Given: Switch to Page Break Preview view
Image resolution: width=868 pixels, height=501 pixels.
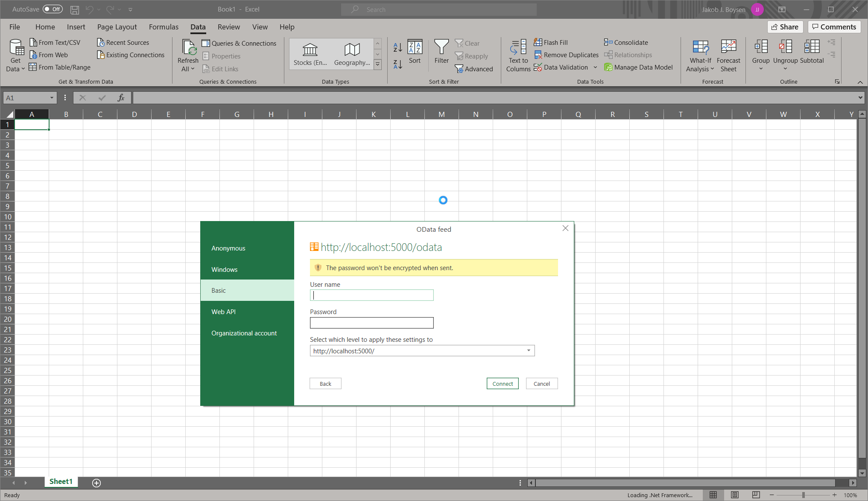Looking at the screenshot, I should point(756,495).
